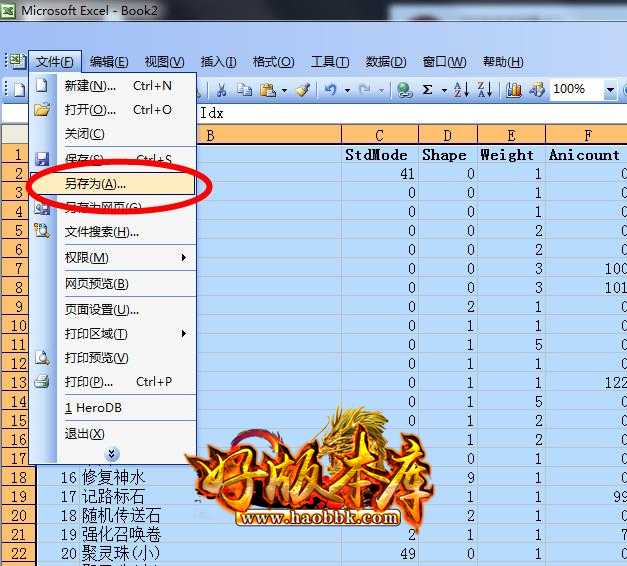Choose 打印(P) in the File menu
The height and width of the screenshot is (566, 627).
114,382
